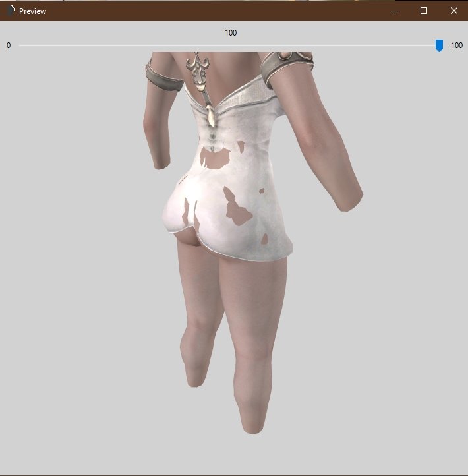Close the Preview window
Viewport: 468px width, 476px height.
click(453, 11)
